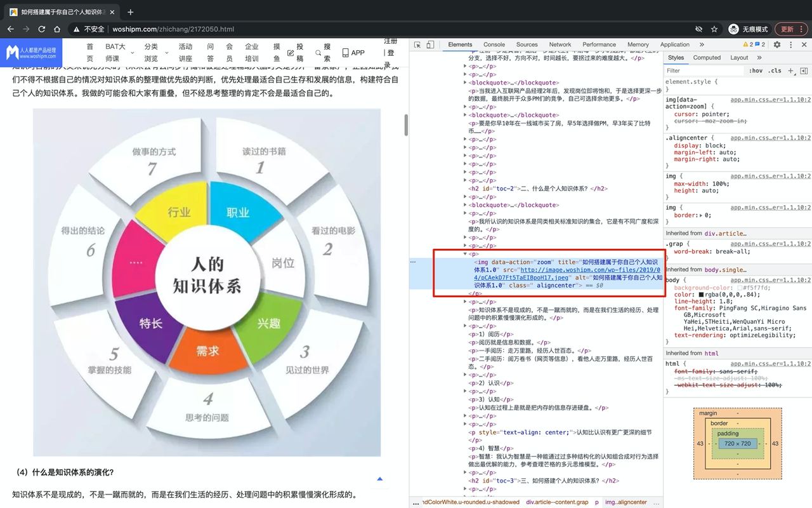Activate the inspect element picker tool
Screen dimensions: 812x508
coord(417,44)
